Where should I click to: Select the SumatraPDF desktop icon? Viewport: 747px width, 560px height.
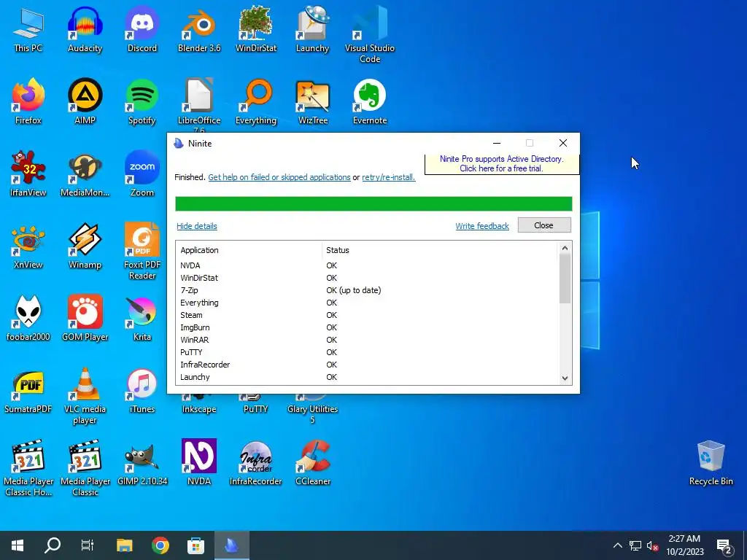(x=28, y=391)
